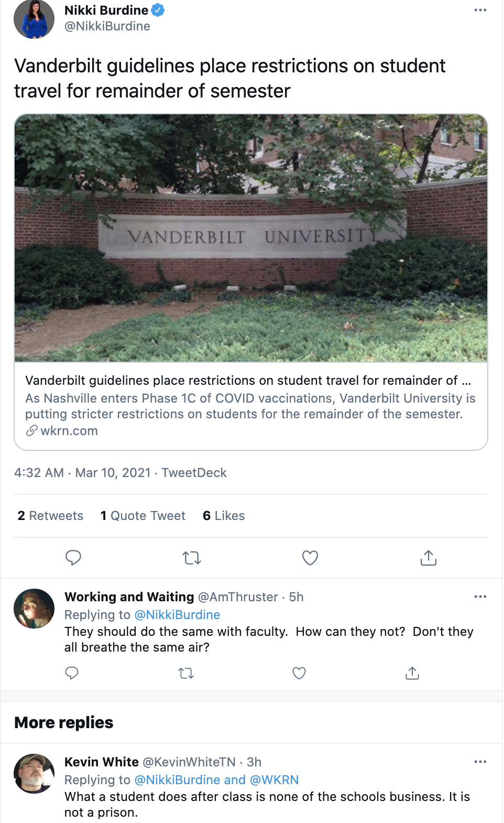Open more options on Nikki Burdine's tweet
This screenshot has height=823, width=504.
click(x=480, y=10)
